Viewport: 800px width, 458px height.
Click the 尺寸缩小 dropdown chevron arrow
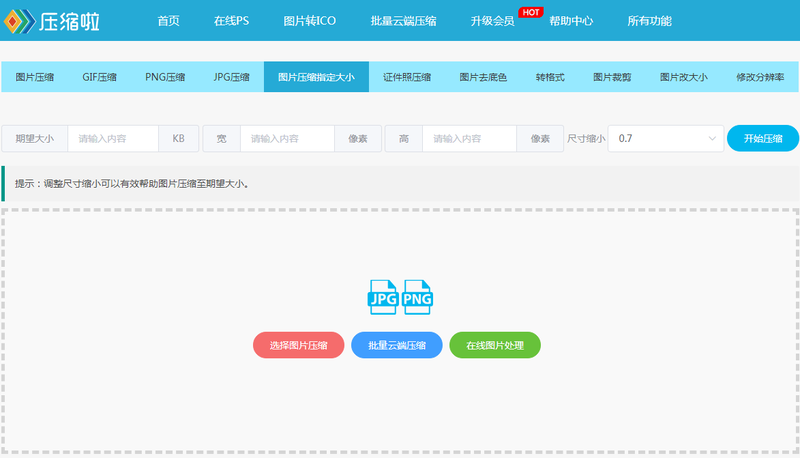tap(712, 139)
